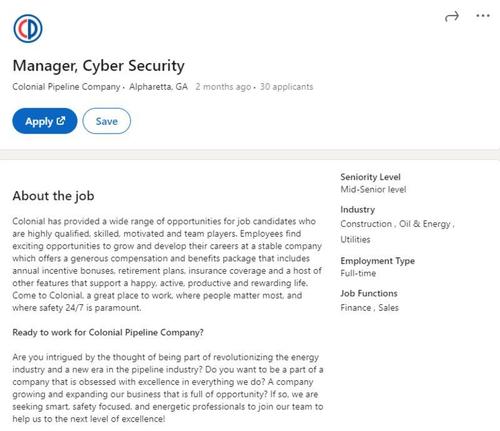The image size is (500, 431).
Task: Click the 2 months ago posting date
Action: (x=223, y=87)
